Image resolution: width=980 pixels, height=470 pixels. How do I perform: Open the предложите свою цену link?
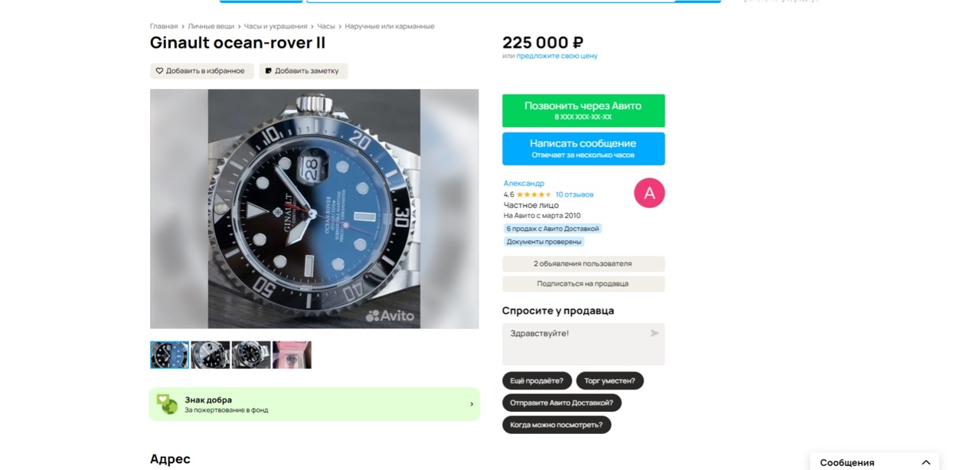[557, 56]
